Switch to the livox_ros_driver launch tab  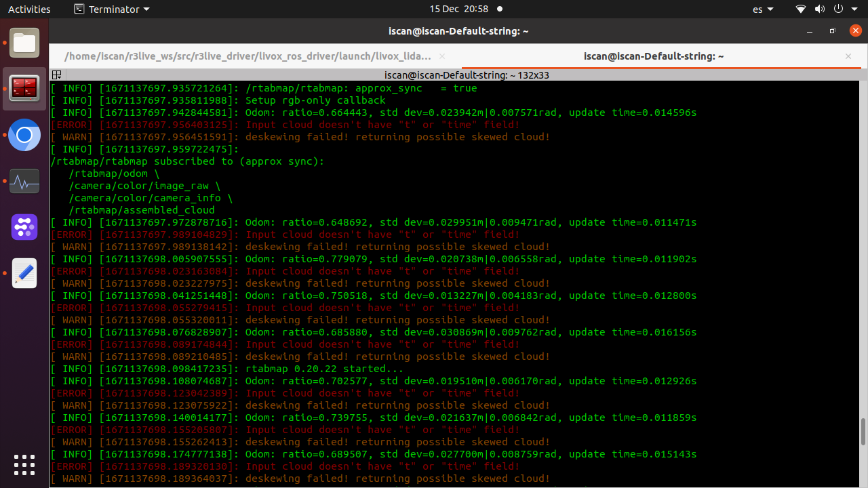point(248,56)
